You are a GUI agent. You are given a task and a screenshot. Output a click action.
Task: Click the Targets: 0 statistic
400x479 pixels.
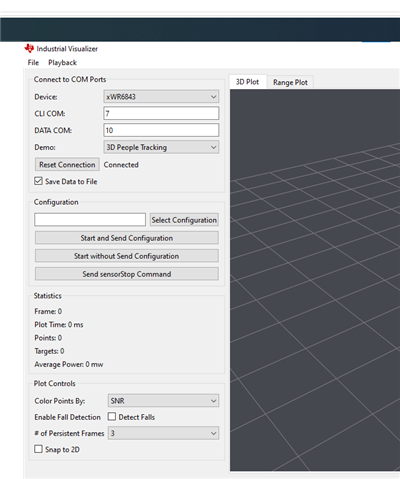[49, 351]
